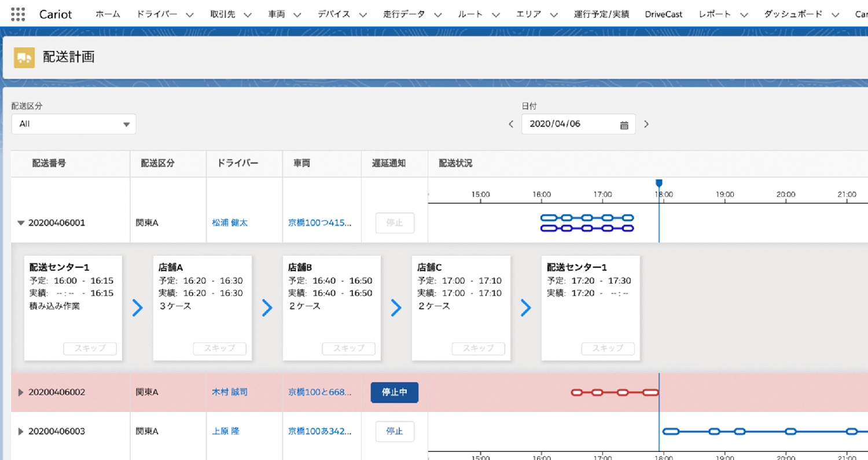Image resolution: width=868 pixels, height=460 pixels.
Task: Select the ドライバー tab
Action: click(x=157, y=14)
